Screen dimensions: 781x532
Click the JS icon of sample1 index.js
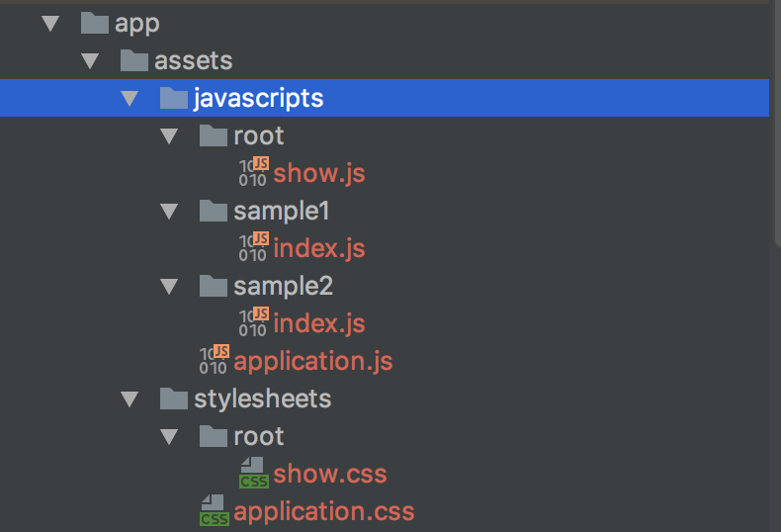pyautogui.click(x=253, y=247)
